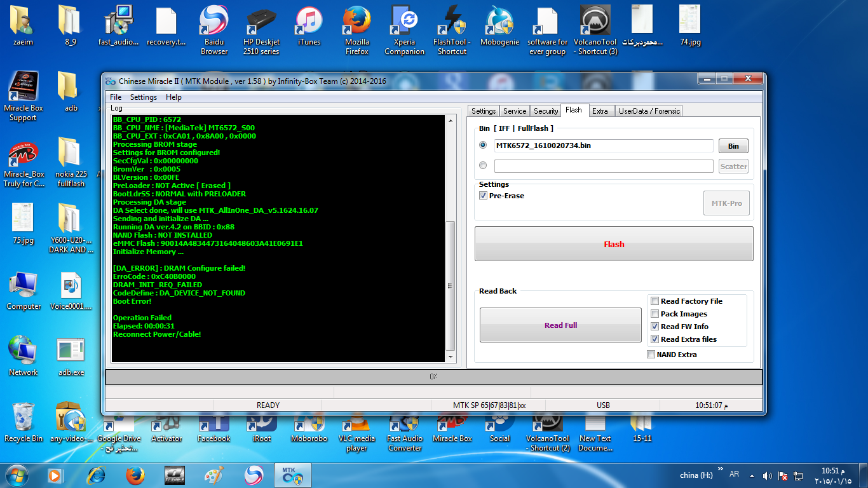Viewport: 868px width, 488px height.
Task: Select the Scatter file radio button
Action: [483, 166]
